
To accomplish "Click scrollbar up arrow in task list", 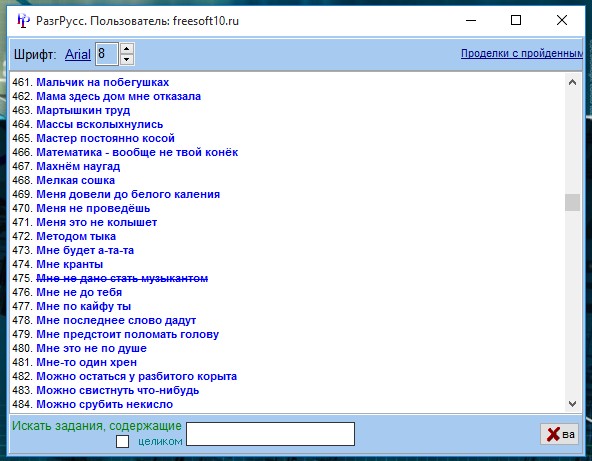I will pos(572,82).
